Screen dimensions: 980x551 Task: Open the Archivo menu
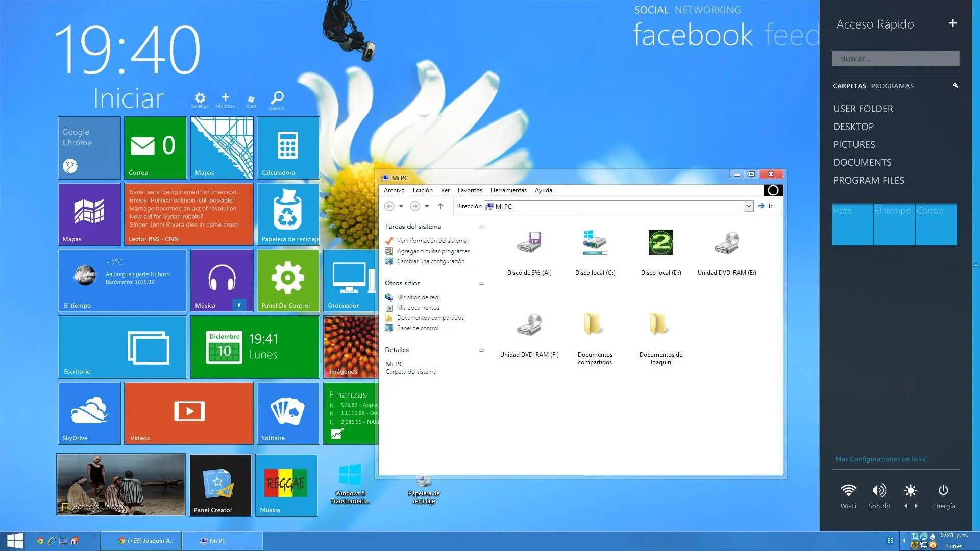point(394,190)
